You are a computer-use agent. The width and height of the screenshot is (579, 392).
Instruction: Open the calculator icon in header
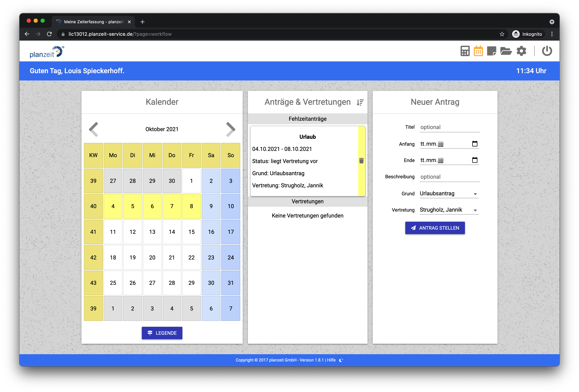coord(465,51)
